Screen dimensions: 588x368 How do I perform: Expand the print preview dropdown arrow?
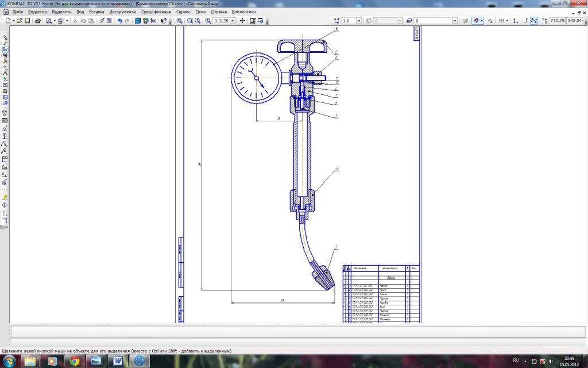pyautogui.click(x=55, y=21)
